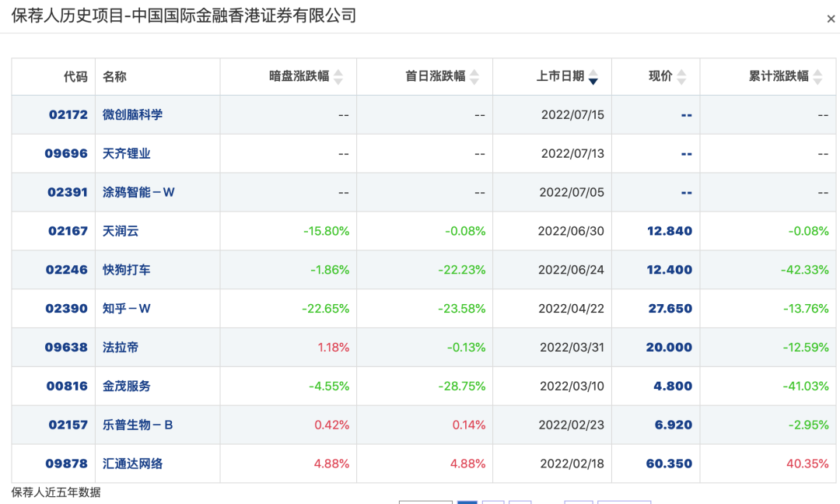Select current price 27.650
The image size is (840, 504).
pyautogui.click(x=670, y=309)
